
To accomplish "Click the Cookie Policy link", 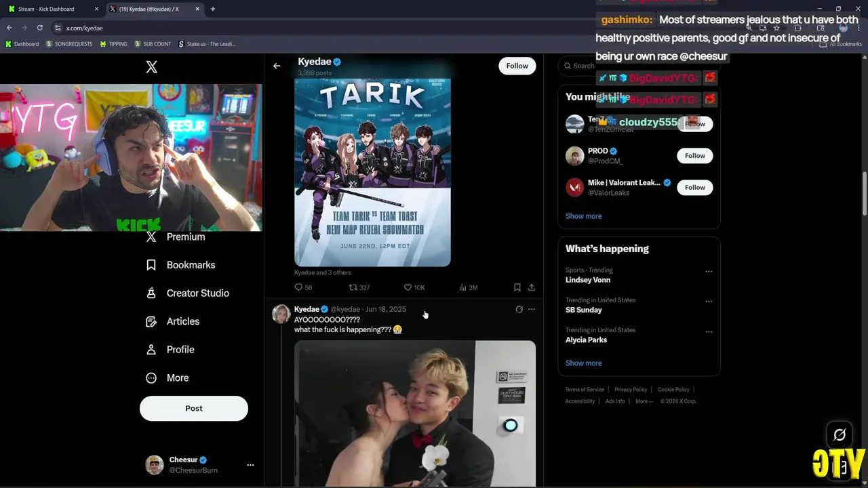I will pyautogui.click(x=673, y=390).
